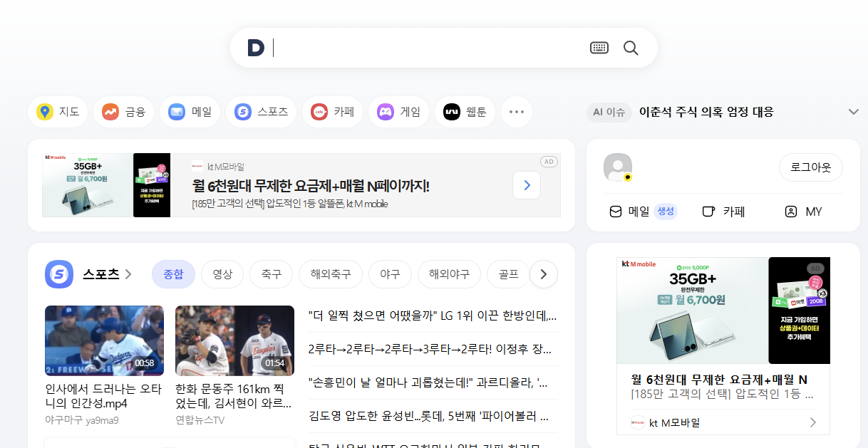Click the kt M mobile banner image
This screenshot has width=868, height=448.
click(106, 185)
